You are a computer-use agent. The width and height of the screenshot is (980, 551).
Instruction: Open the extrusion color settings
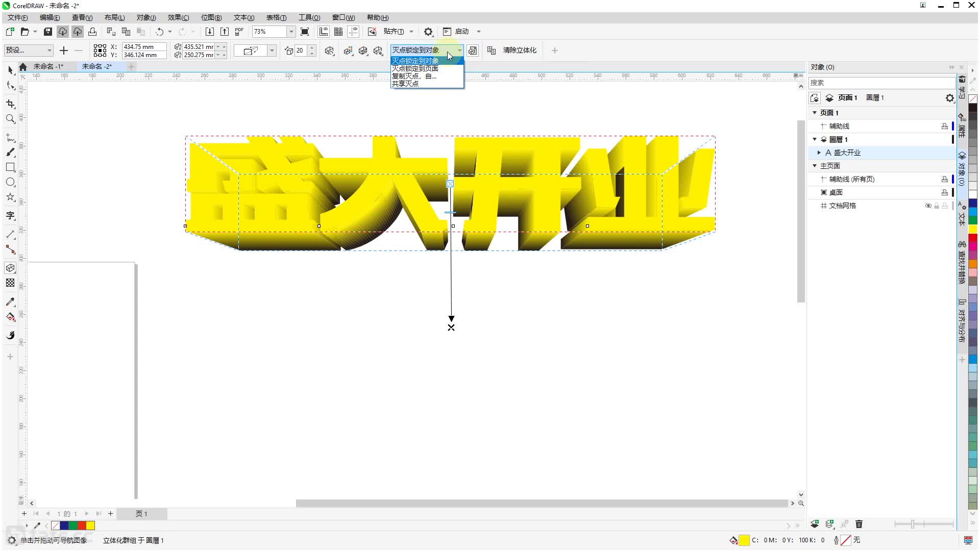[349, 51]
